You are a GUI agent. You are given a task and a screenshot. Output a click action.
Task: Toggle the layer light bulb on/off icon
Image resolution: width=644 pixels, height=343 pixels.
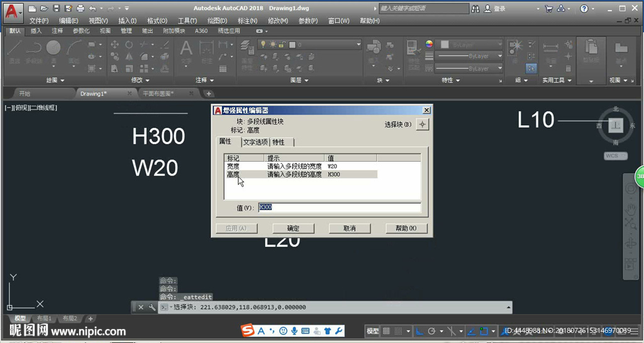pyautogui.click(x=264, y=44)
